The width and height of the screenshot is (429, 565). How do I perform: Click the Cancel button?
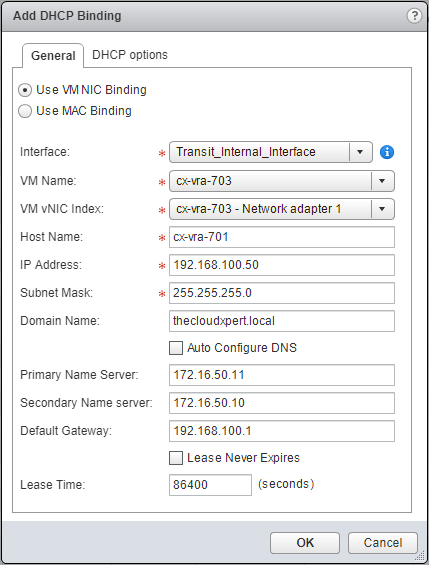tap(383, 543)
